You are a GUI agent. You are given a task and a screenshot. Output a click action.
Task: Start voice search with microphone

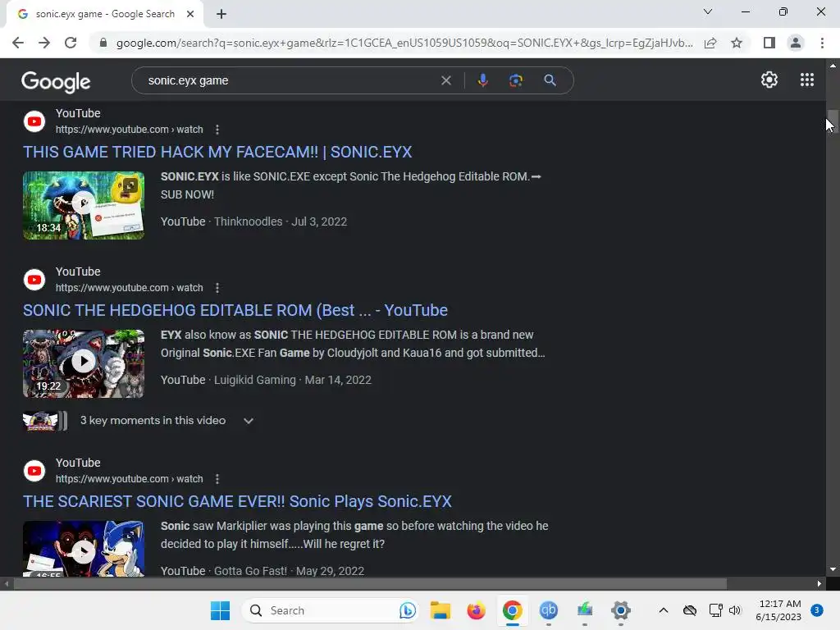click(x=482, y=80)
